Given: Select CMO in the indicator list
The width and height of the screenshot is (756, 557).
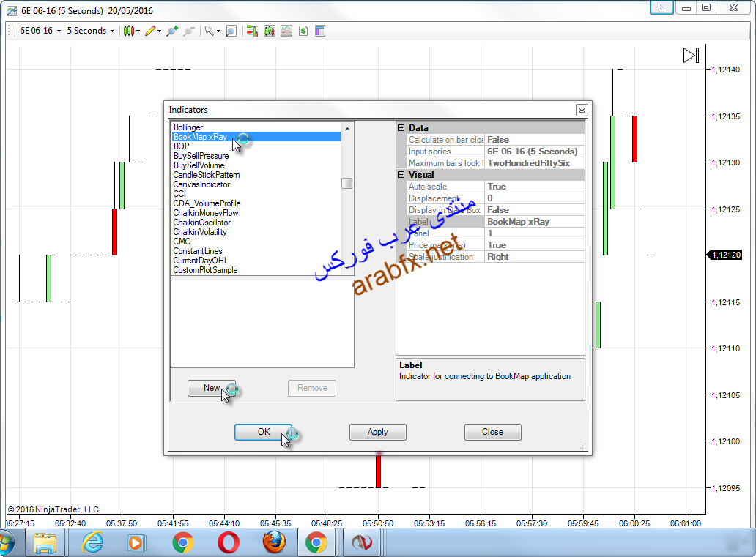Looking at the screenshot, I should [x=256, y=242].
